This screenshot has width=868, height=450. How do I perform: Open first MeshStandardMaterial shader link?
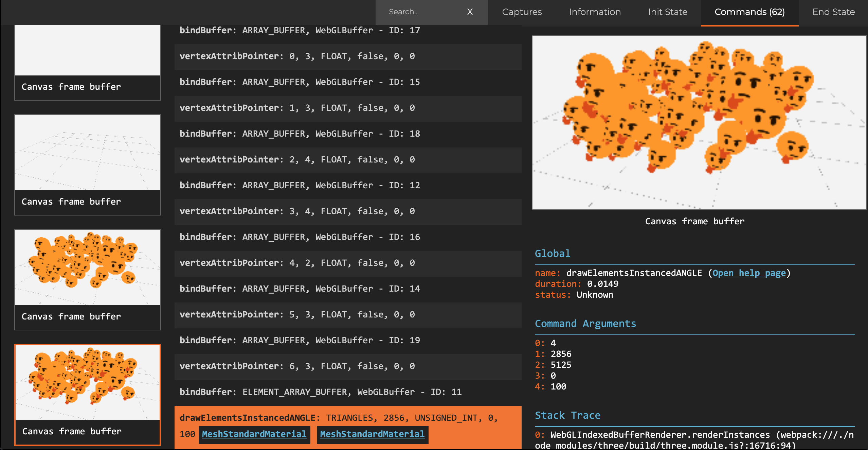254,434
